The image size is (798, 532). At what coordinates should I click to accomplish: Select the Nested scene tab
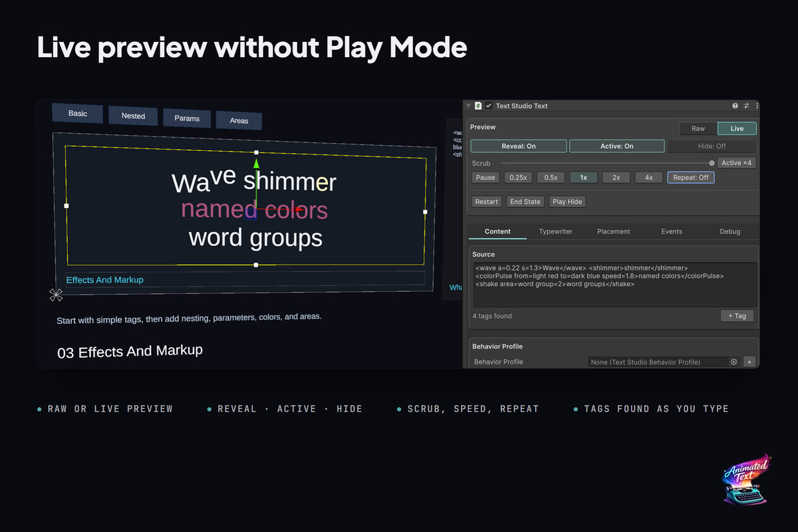[133, 116]
